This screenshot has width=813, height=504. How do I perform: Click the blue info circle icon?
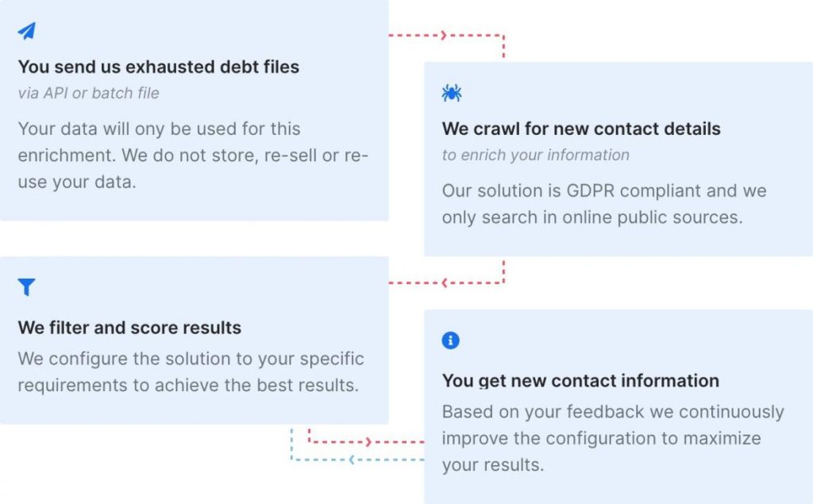pos(451,340)
